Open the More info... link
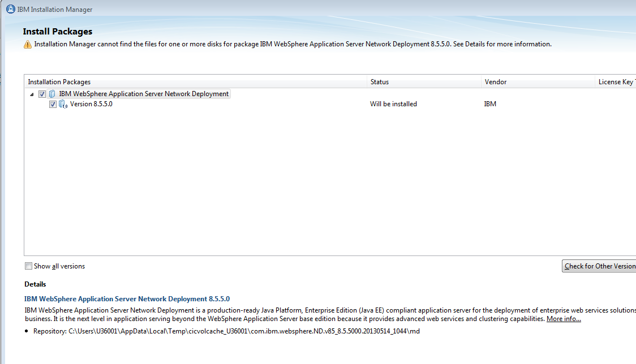Image resolution: width=636 pixels, height=364 pixels. click(564, 319)
